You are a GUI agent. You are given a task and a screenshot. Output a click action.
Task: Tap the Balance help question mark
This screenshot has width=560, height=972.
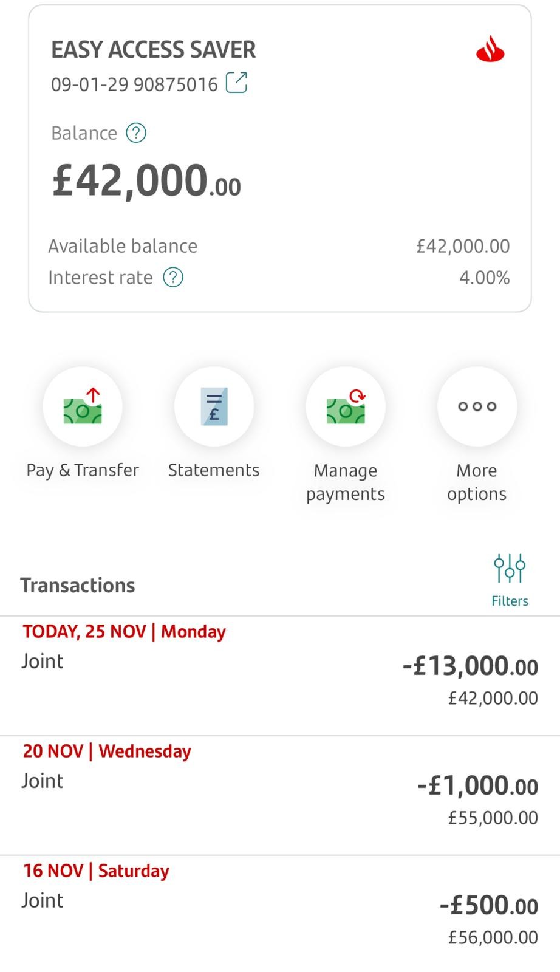point(136,132)
